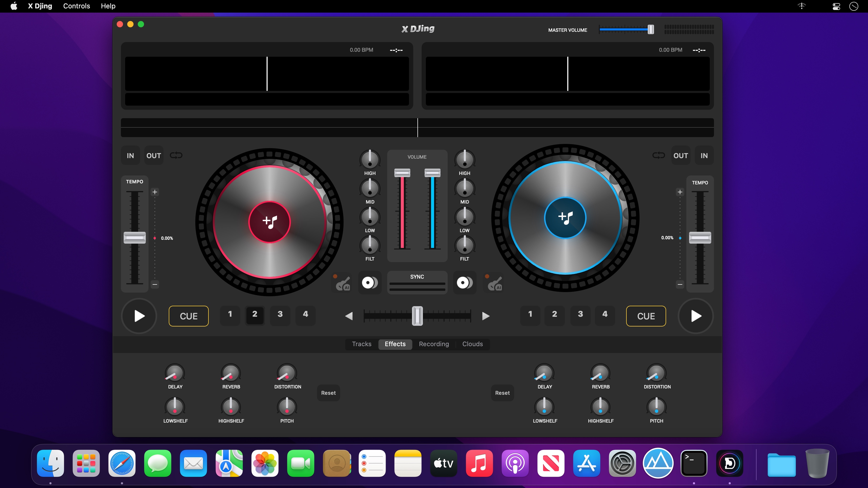Viewport: 868px width, 488px height.
Task: Load a track on the blue right deck
Action: click(565, 217)
